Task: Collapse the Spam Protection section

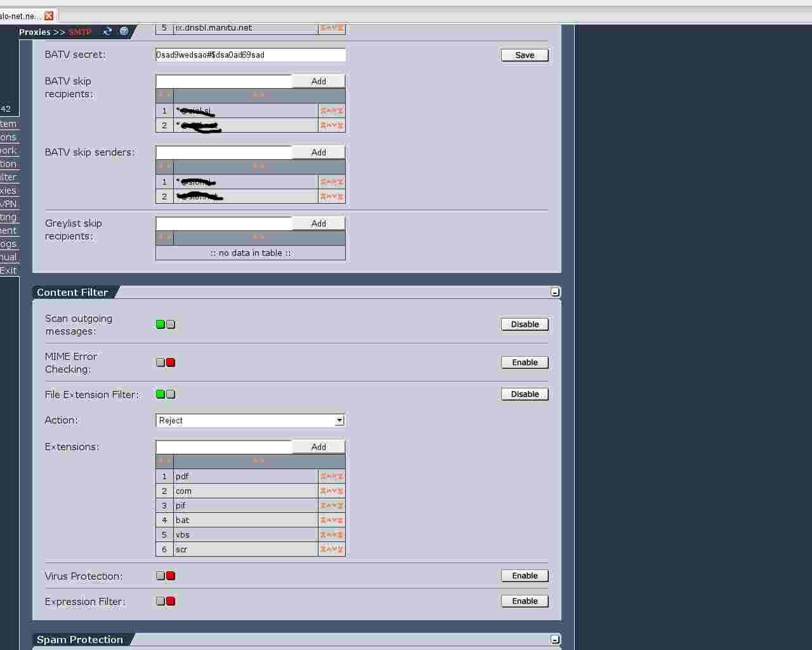Action: click(555, 639)
